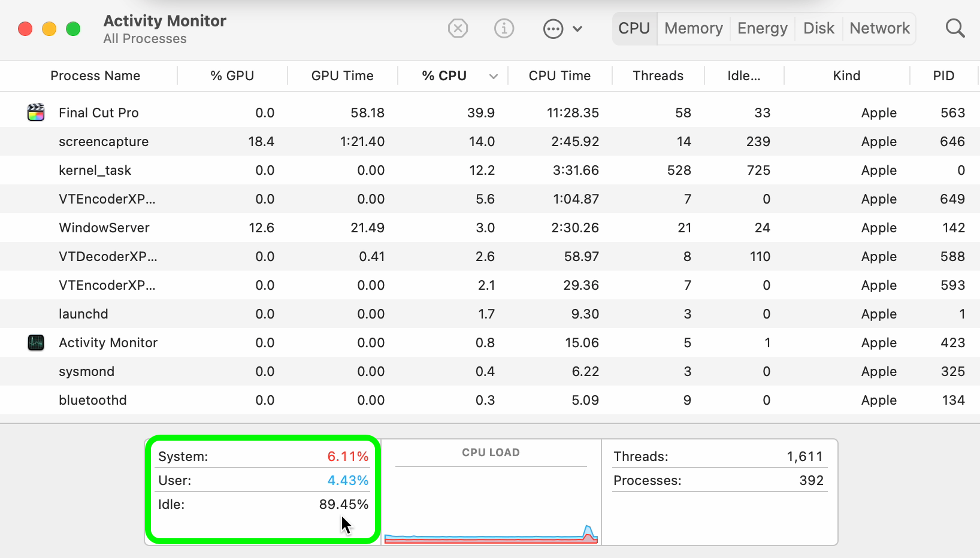Viewport: 980px width, 558px height.
Task: Sort by PID column header
Action: [943, 76]
